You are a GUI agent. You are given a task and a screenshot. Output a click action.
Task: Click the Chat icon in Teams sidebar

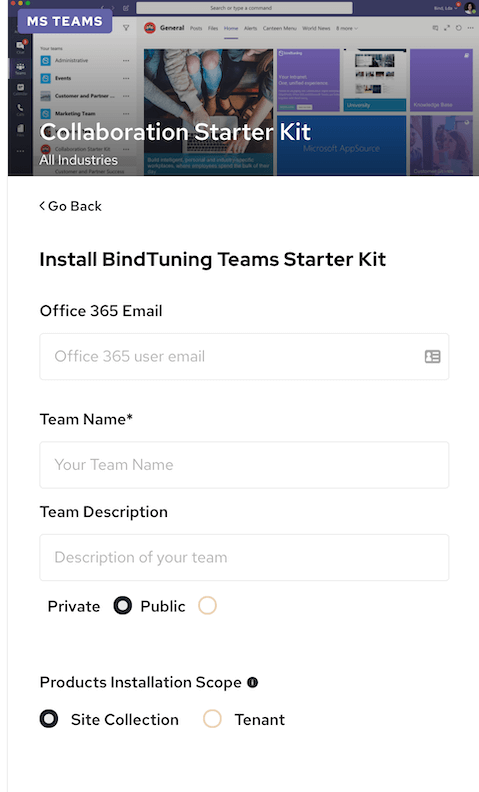(x=21, y=46)
